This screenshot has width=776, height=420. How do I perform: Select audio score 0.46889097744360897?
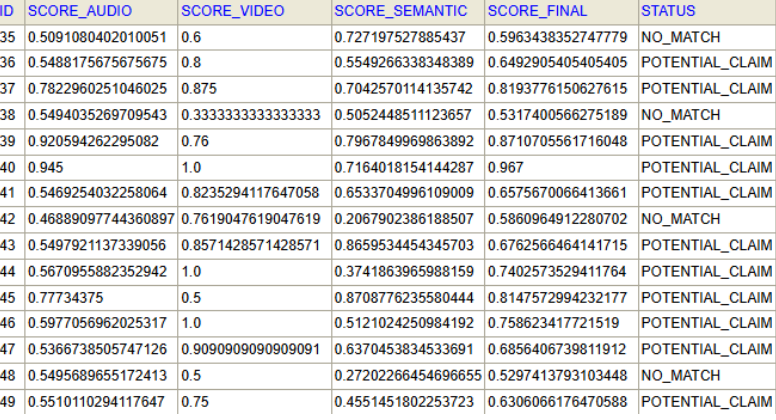tap(101, 219)
